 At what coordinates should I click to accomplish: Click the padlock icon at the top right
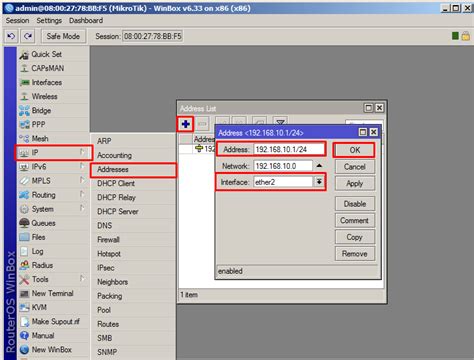pos(466,36)
